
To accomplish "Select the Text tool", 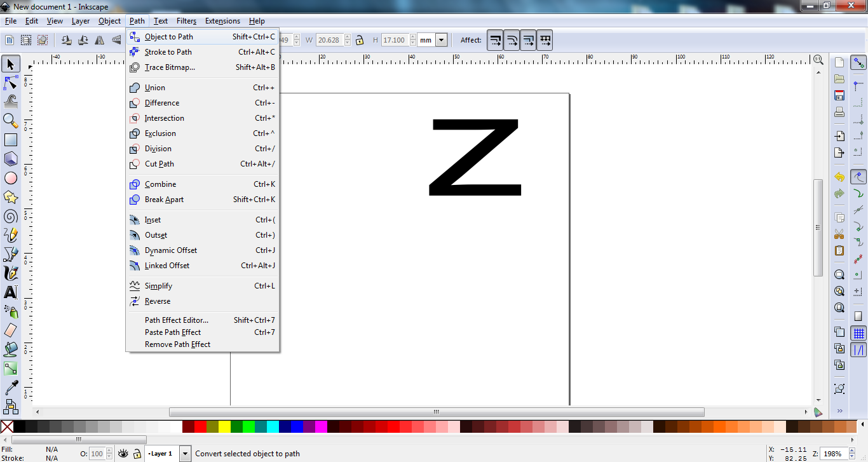I will [11, 292].
